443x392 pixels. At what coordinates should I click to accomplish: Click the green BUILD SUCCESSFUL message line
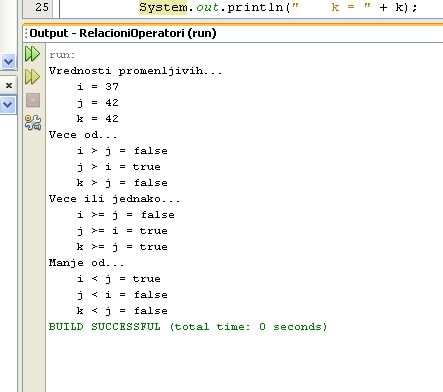(x=188, y=327)
